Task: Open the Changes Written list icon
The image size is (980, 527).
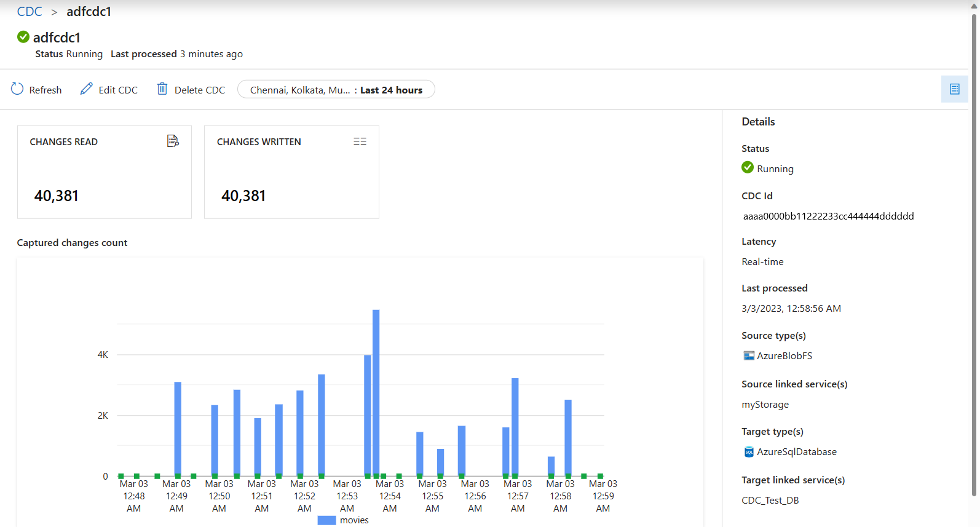Action: coord(360,141)
